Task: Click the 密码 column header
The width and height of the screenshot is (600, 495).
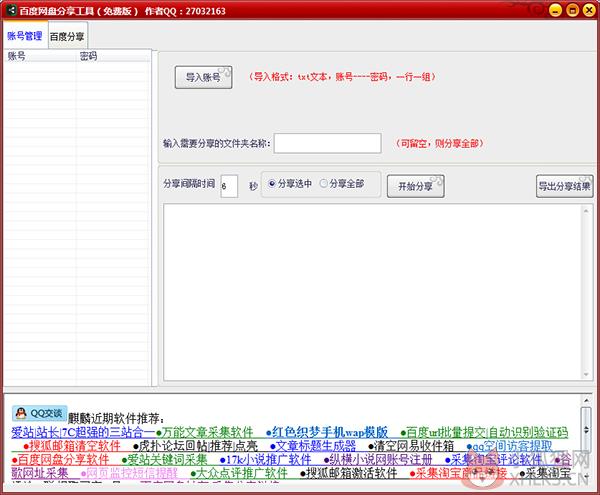Action: pyautogui.click(x=112, y=56)
